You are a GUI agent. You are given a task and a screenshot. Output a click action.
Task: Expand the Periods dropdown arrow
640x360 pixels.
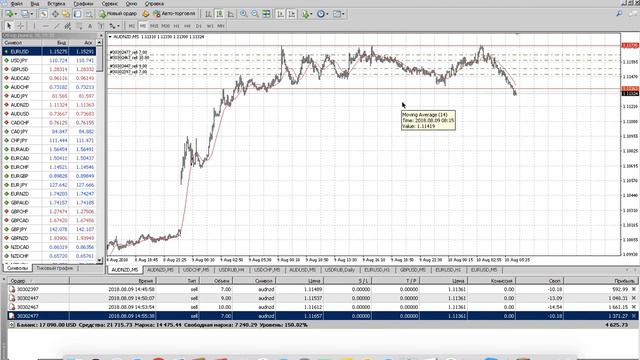328,14
